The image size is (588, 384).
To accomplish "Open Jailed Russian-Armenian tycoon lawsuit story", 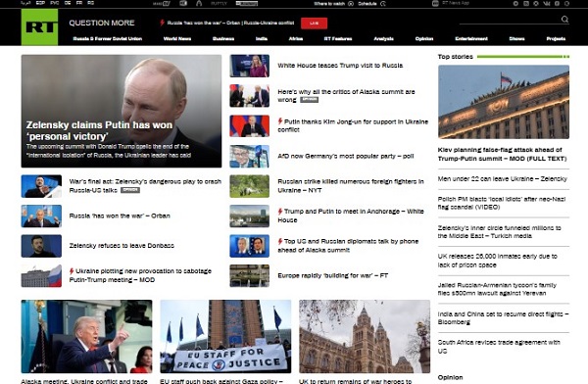I will pyautogui.click(x=497, y=289).
